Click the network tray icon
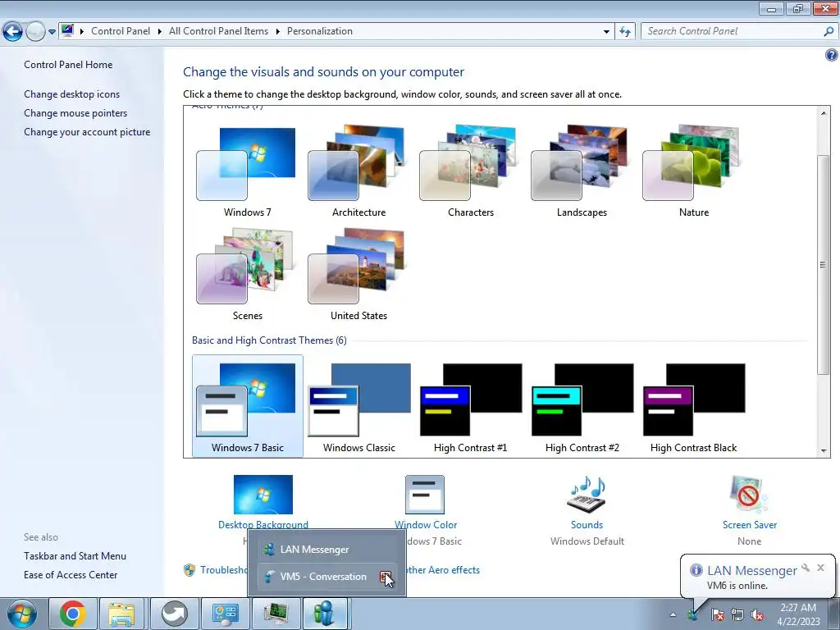Screen dimensions: 840x630 [737, 615]
